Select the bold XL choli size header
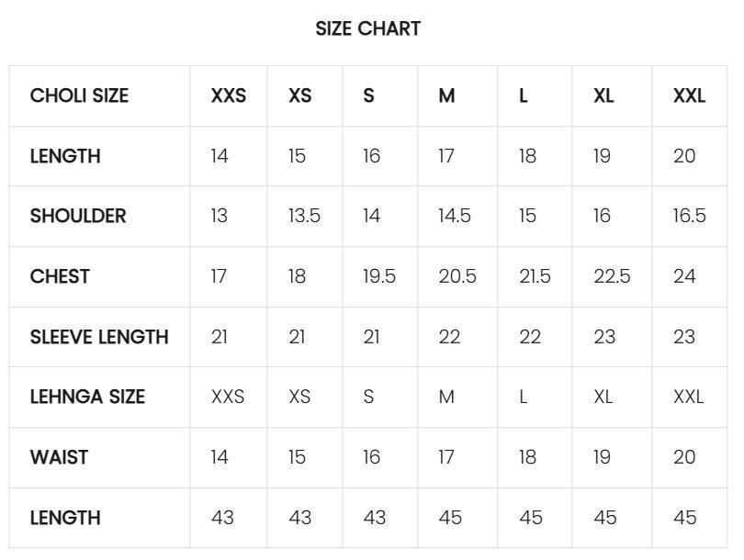744x560 pixels. pos(603,95)
